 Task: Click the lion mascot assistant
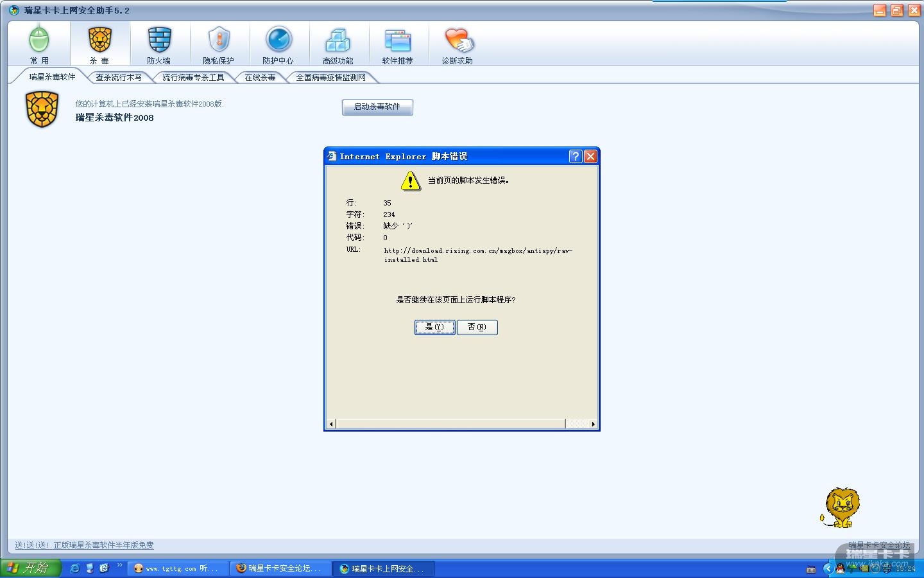pos(841,507)
